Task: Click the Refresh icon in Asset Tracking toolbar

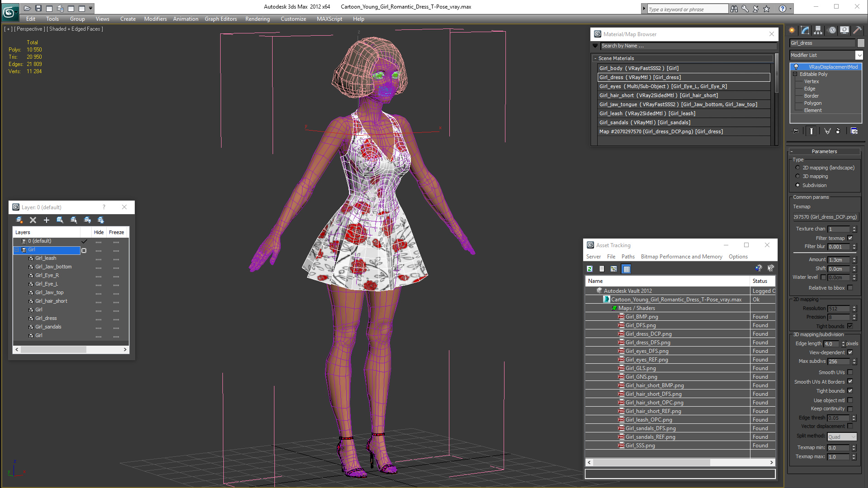Action: 590,269
